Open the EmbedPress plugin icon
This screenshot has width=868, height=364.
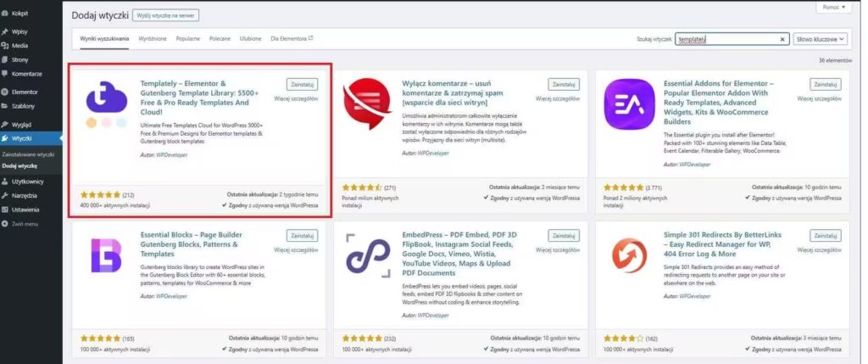pyautogui.click(x=368, y=255)
